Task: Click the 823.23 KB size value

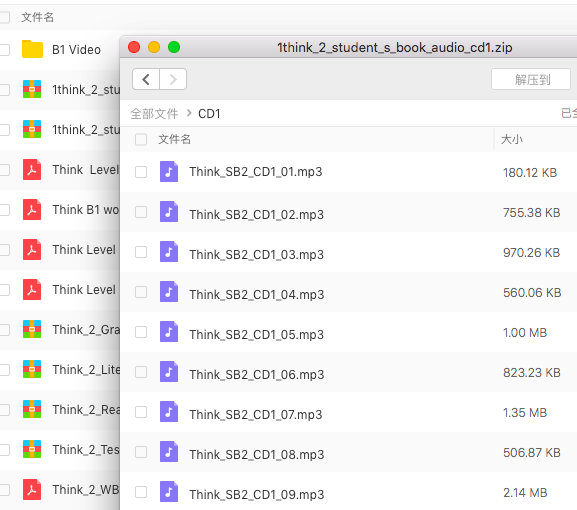Action: [532, 373]
